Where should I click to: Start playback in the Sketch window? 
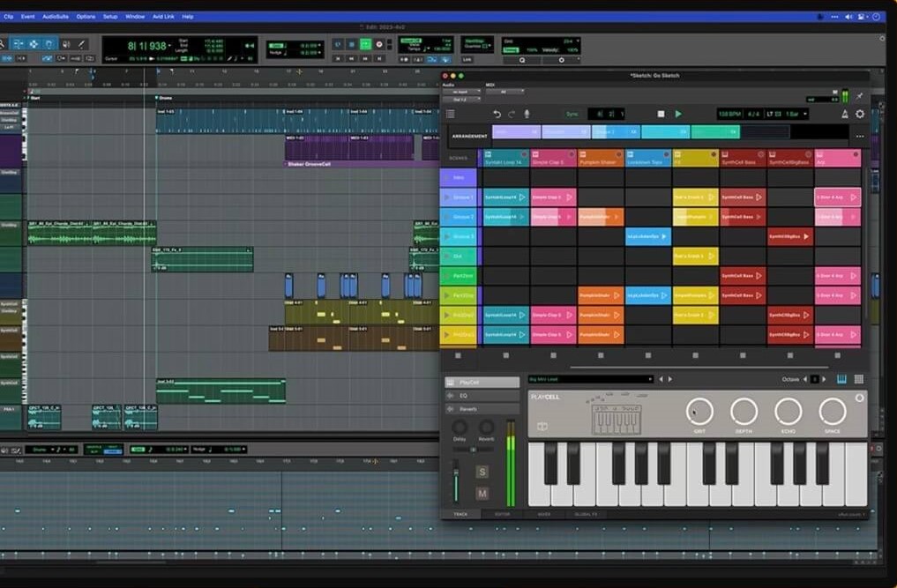[678, 114]
